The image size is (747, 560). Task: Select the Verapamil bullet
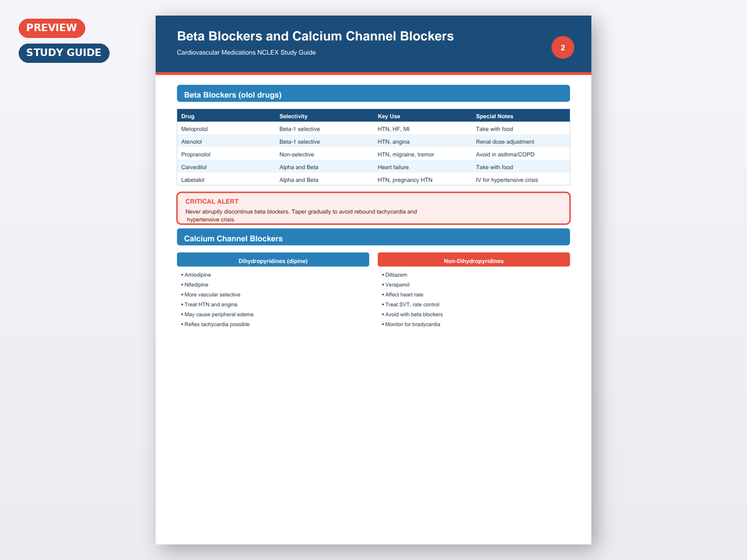[x=396, y=284]
